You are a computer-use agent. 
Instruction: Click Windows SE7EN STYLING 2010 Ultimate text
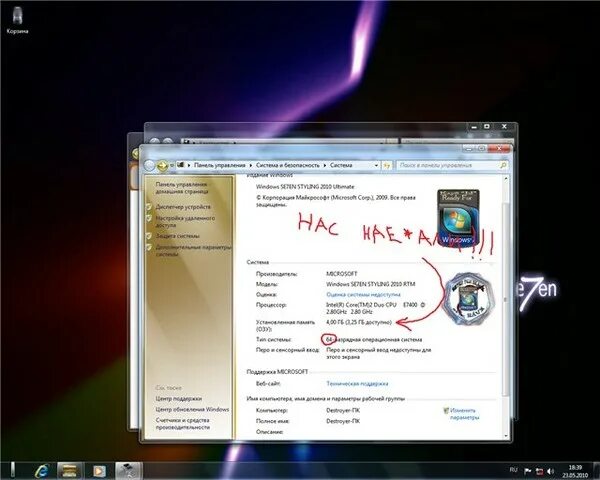305,187
